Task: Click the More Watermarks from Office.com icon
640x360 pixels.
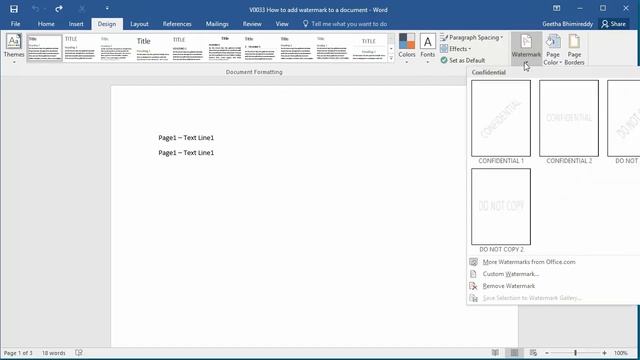Action: pos(473,262)
